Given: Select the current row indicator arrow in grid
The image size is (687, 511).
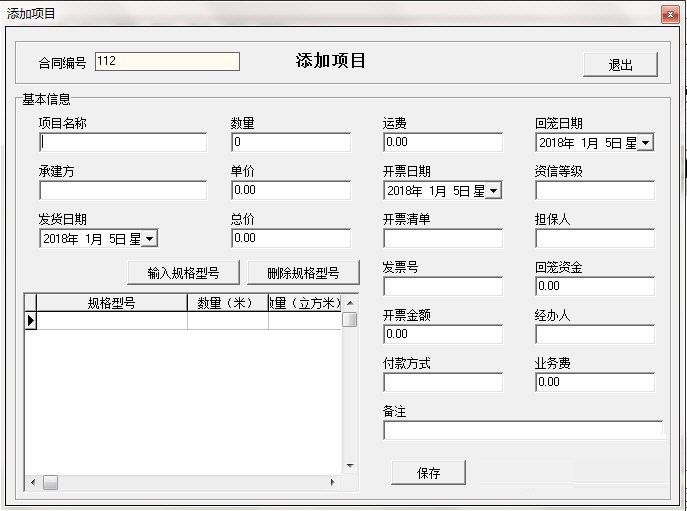Looking at the screenshot, I should click(30, 321).
